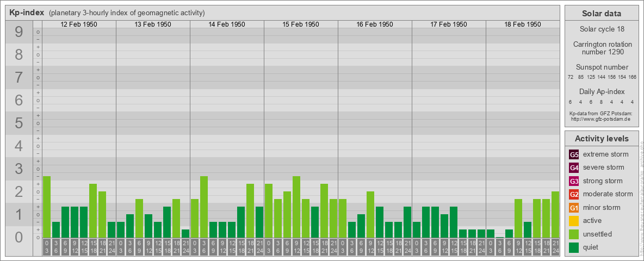The height and width of the screenshot is (261, 644).
Task: Click the Kp scale number 3
Action: 19,168
